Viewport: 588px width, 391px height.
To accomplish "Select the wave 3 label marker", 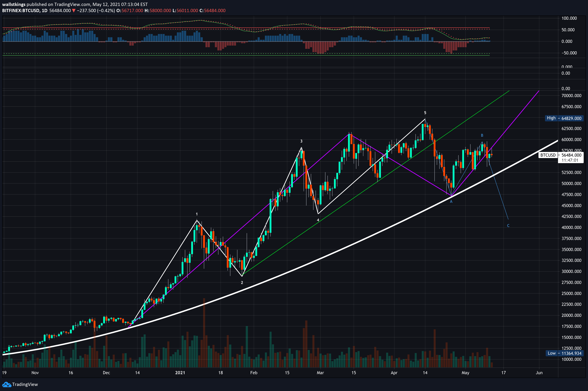I will 301,141.
